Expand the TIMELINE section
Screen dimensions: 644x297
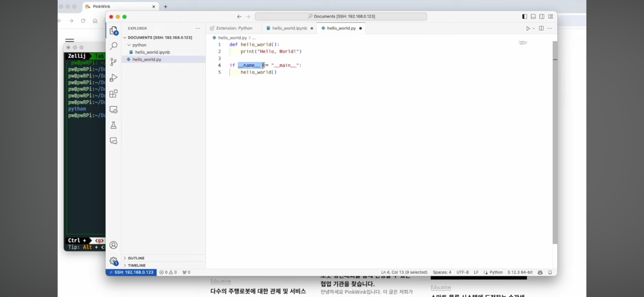pos(137,265)
